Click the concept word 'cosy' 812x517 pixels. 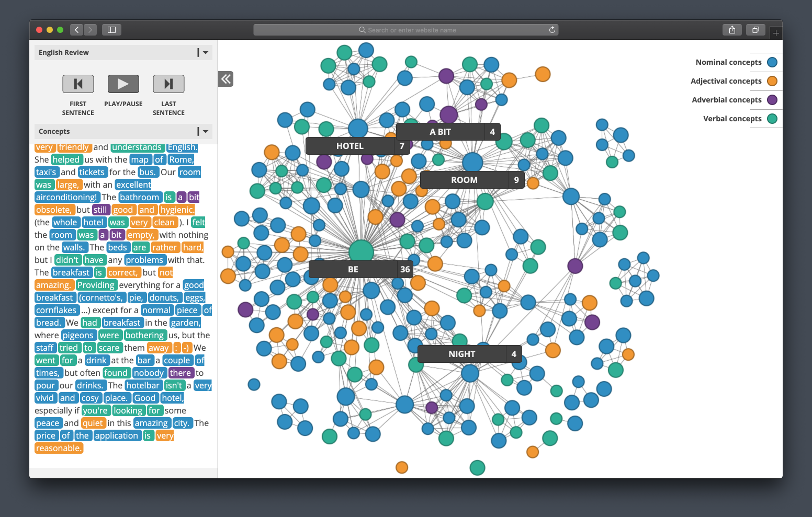coord(90,398)
